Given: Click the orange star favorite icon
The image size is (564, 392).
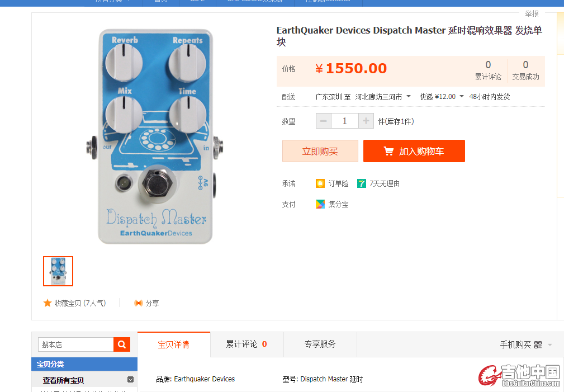Looking at the screenshot, I should pyautogui.click(x=47, y=303).
